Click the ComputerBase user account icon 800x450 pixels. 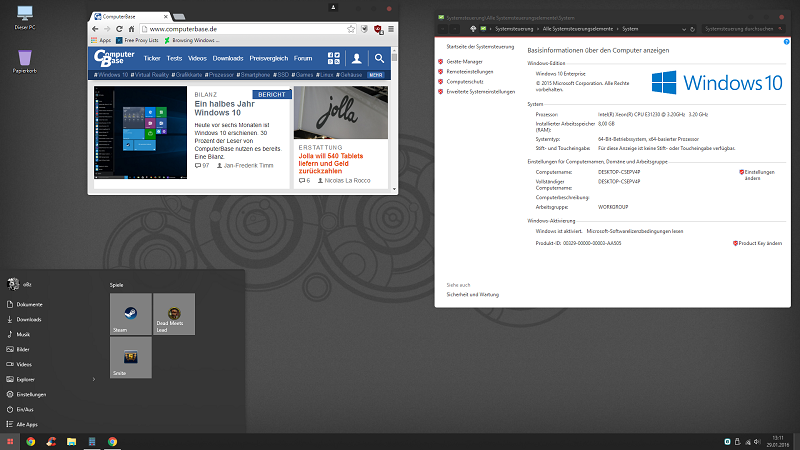[x=357, y=59]
